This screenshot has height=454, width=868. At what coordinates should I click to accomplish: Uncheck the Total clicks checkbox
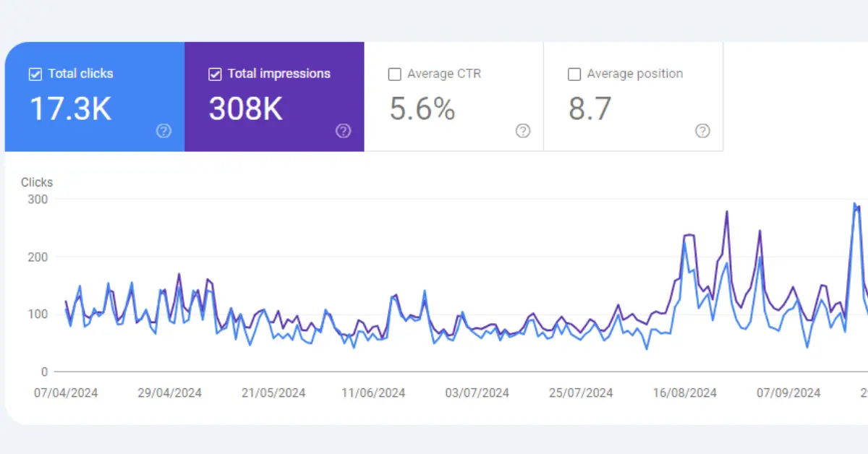pyautogui.click(x=35, y=74)
